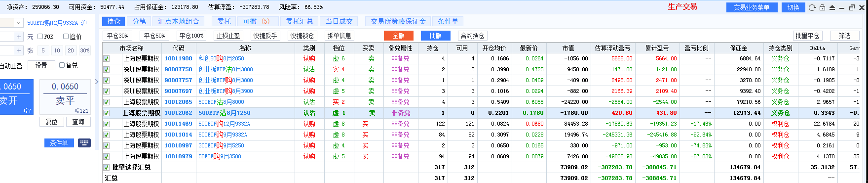Click the 复位 button
Screen dimensions: 868x183
[52, 122]
